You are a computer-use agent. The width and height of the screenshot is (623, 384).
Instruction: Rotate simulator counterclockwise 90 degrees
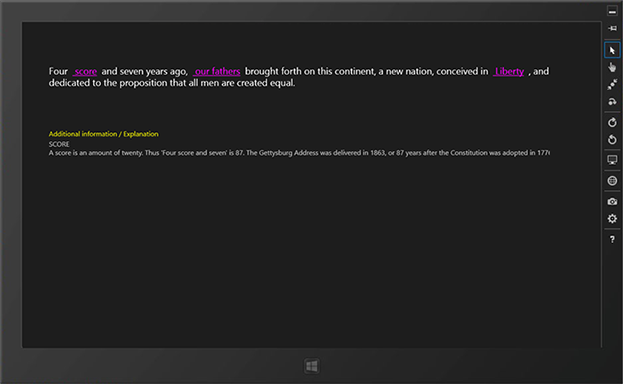pyautogui.click(x=612, y=140)
